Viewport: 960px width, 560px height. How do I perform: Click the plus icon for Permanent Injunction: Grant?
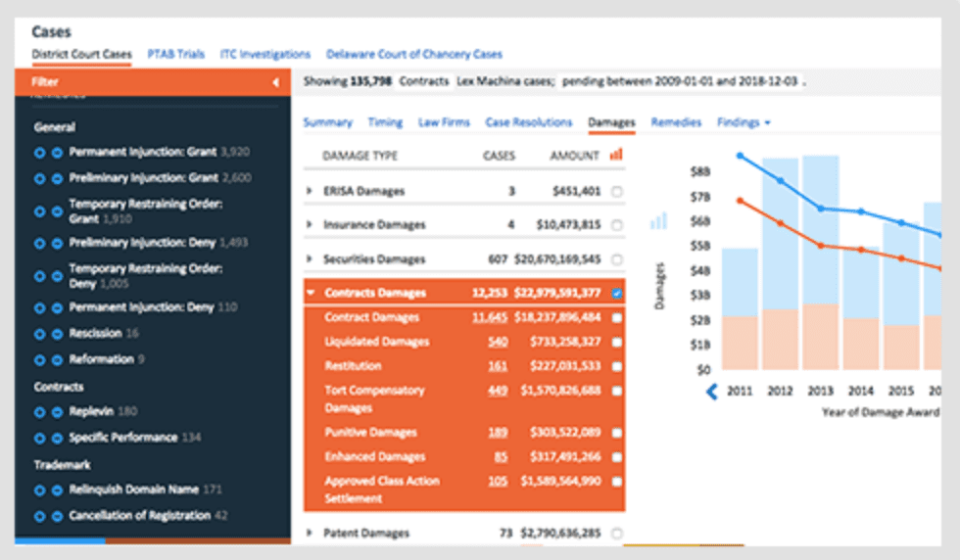40,153
